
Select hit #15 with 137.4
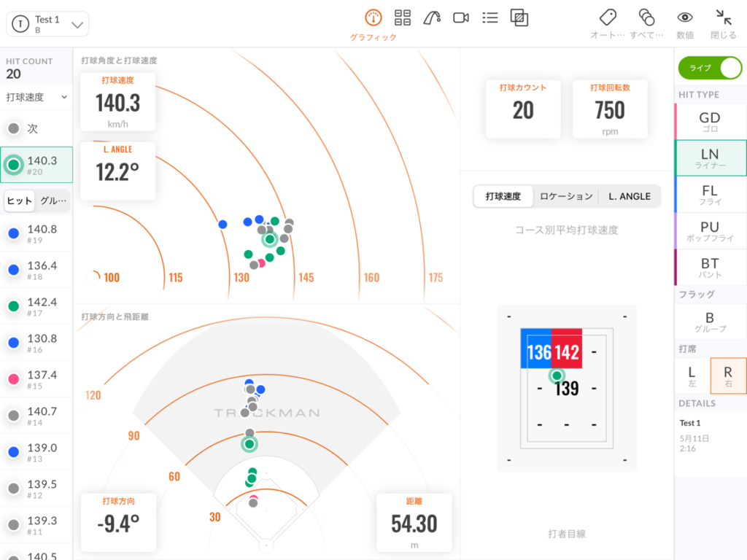36,379
